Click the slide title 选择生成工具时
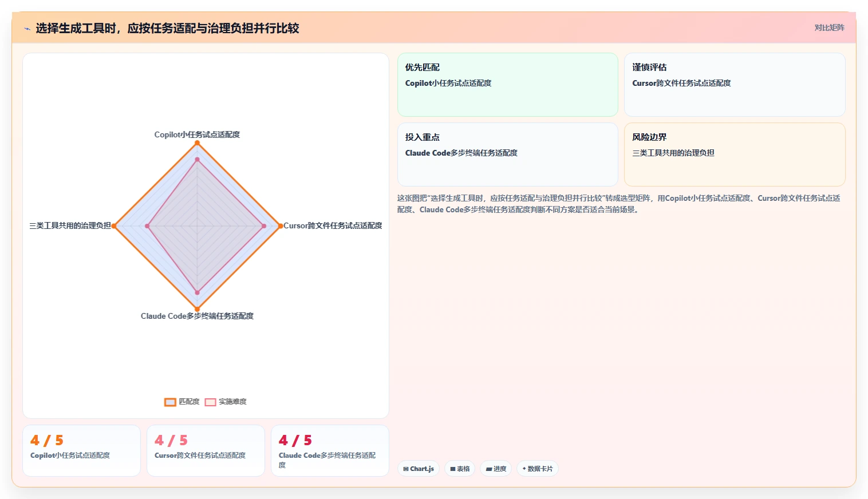868x499 pixels. click(x=167, y=28)
